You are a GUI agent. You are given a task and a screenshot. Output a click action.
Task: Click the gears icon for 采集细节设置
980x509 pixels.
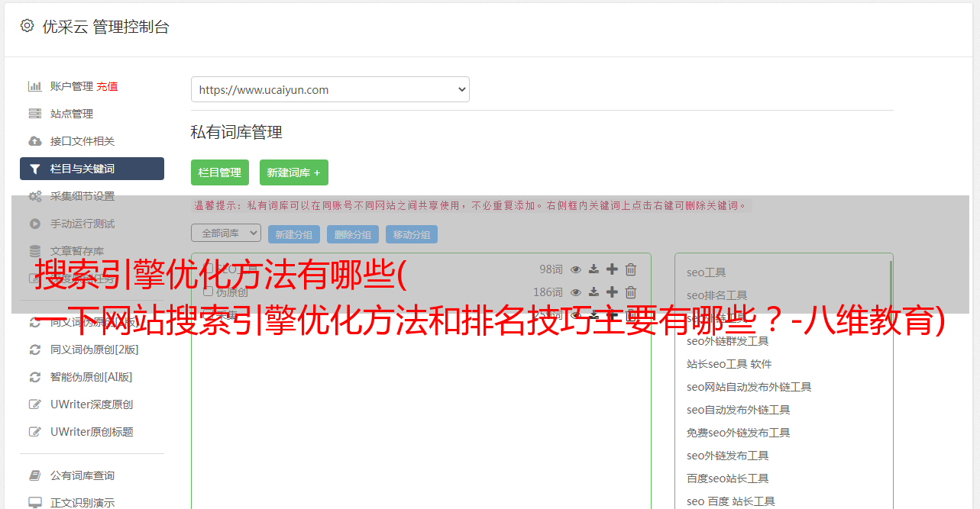[x=34, y=196]
